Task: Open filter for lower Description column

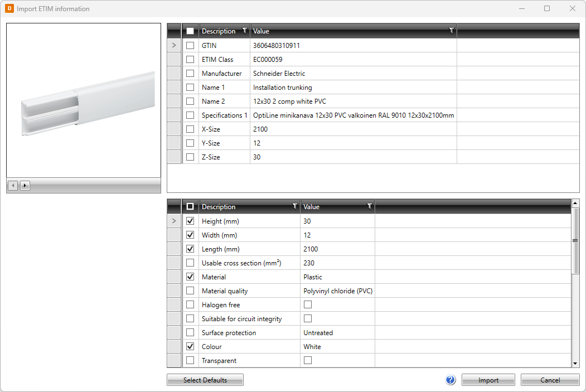Action: [x=295, y=207]
